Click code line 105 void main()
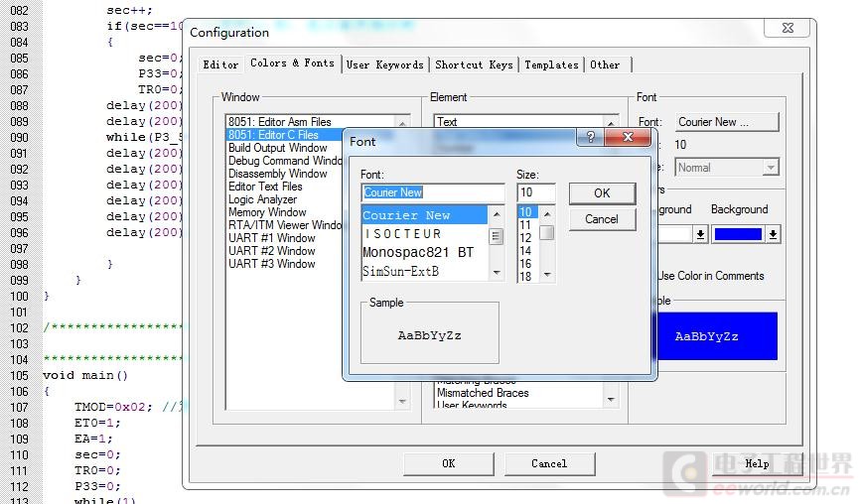This screenshot has height=504, width=860. (x=85, y=375)
